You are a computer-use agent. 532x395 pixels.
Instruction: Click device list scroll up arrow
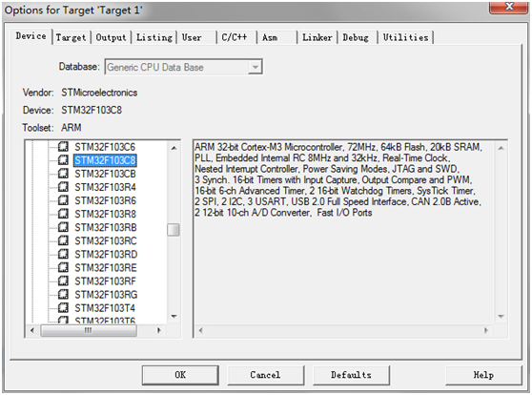point(174,148)
